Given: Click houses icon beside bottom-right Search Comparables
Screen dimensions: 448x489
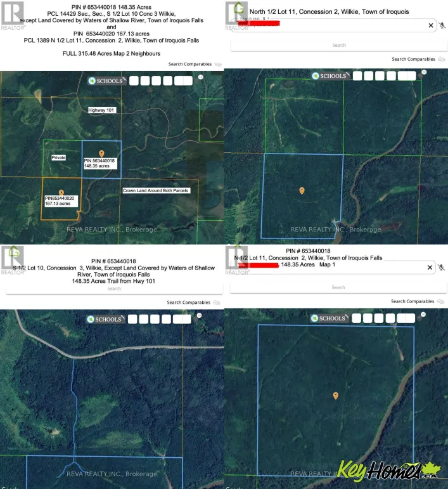Looking at the screenshot, I should click(440, 301).
